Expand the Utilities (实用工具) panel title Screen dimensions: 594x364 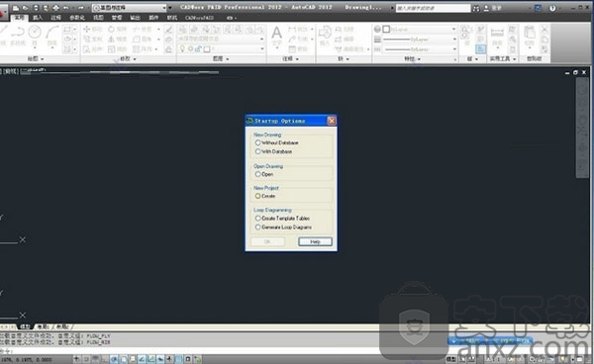[x=502, y=58]
